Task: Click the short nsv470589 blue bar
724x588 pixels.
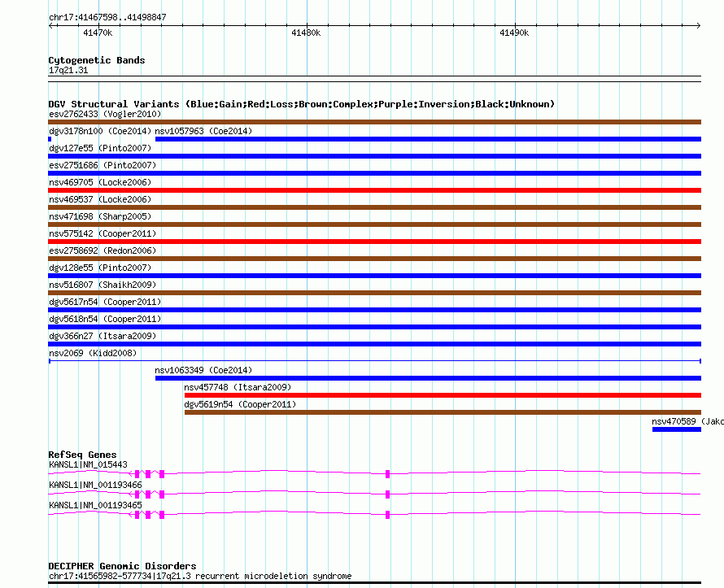Action: tap(676, 429)
